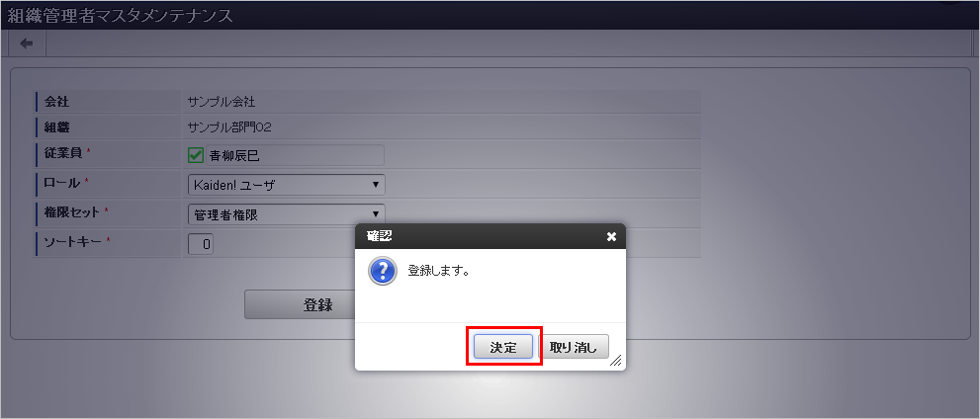Focus the ソートキー input field
The width and height of the screenshot is (980, 419).
click(x=201, y=244)
